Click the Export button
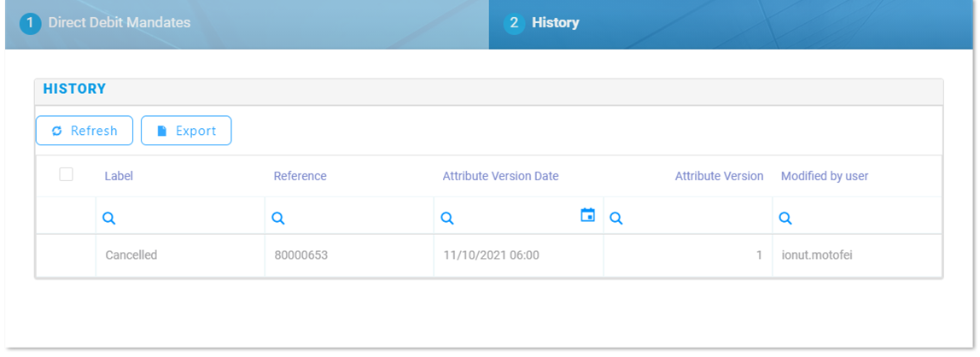The image size is (980, 357). click(186, 131)
